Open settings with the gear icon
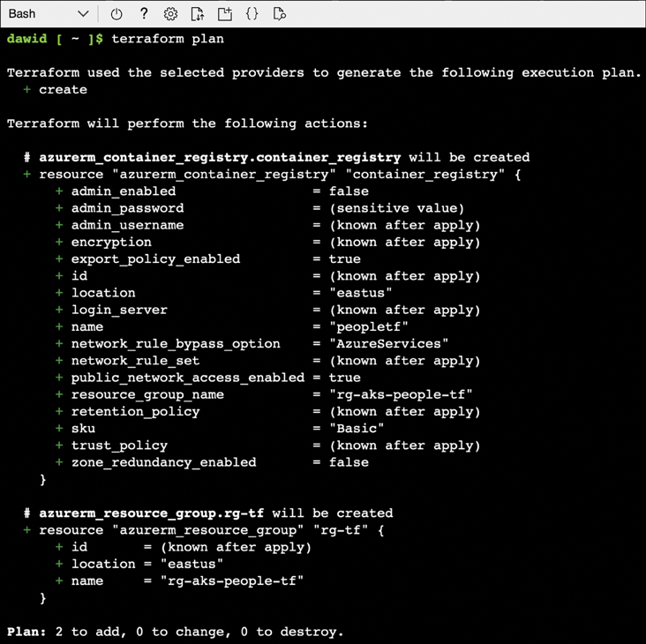646x644 pixels. pyautogui.click(x=171, y=14)
